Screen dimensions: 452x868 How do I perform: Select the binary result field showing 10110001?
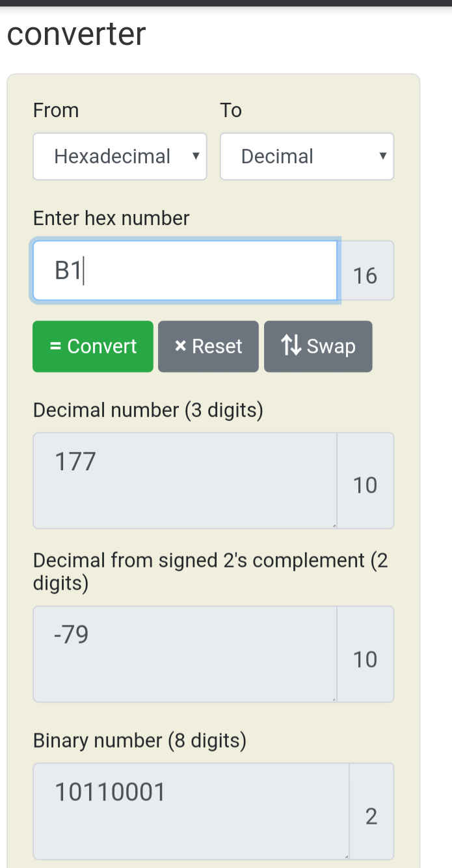tap(190, 811)
